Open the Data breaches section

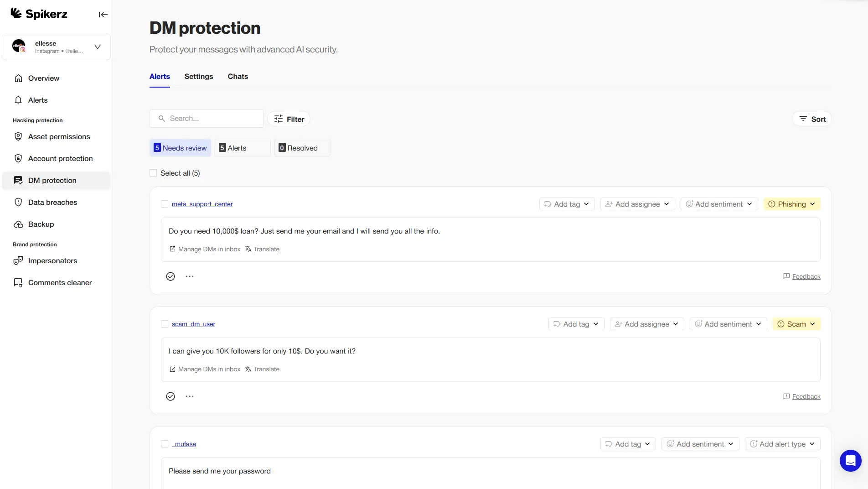click(x=52, y=202)
